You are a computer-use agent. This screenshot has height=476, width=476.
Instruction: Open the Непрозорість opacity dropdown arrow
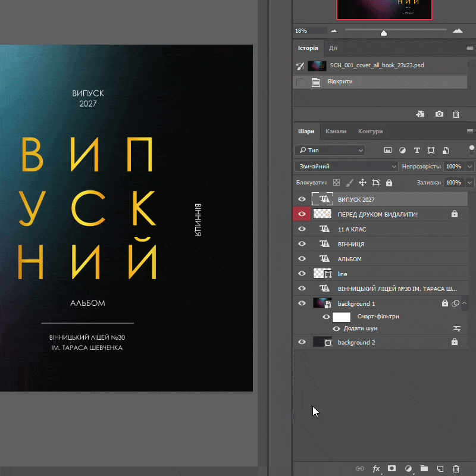(470, 167)
